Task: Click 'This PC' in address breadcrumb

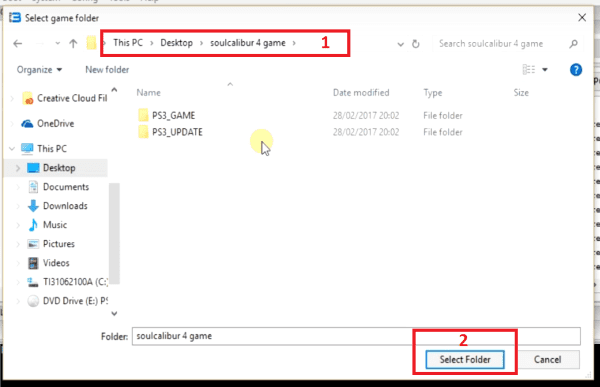Action: (128, 43)
